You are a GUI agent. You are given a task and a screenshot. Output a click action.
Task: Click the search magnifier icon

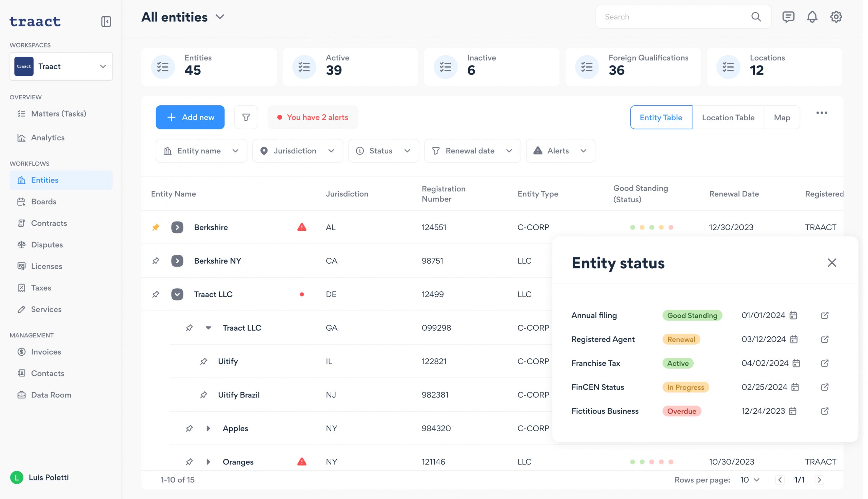coord(756,17)
